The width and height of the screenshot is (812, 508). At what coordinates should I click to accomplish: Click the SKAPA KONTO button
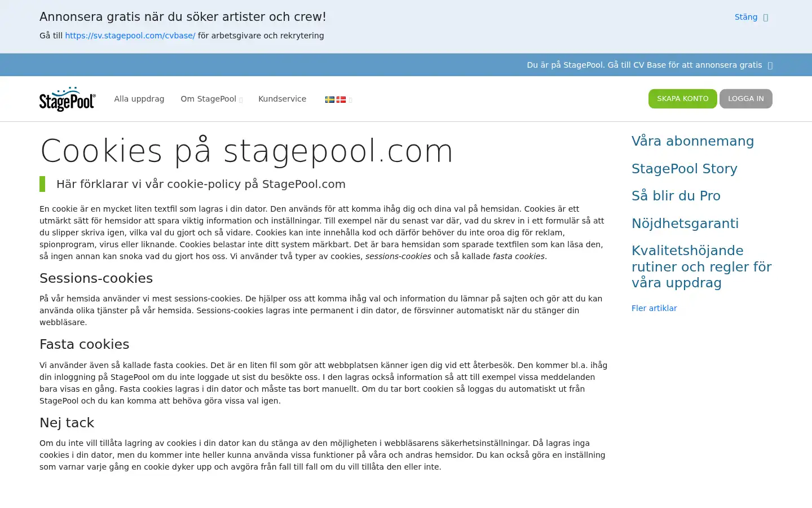coord(682,99)
